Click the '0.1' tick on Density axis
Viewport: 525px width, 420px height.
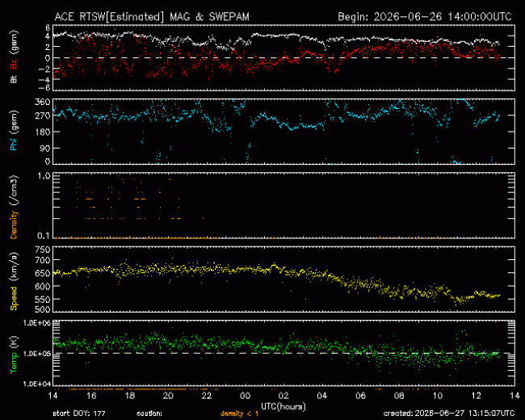click(x=44, y=236)
